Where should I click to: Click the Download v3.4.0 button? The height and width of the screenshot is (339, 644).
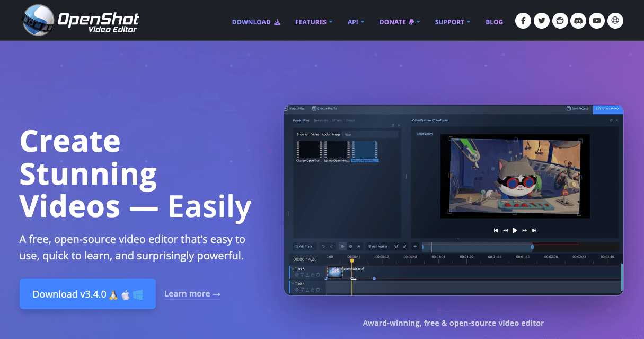pos(87,294)
